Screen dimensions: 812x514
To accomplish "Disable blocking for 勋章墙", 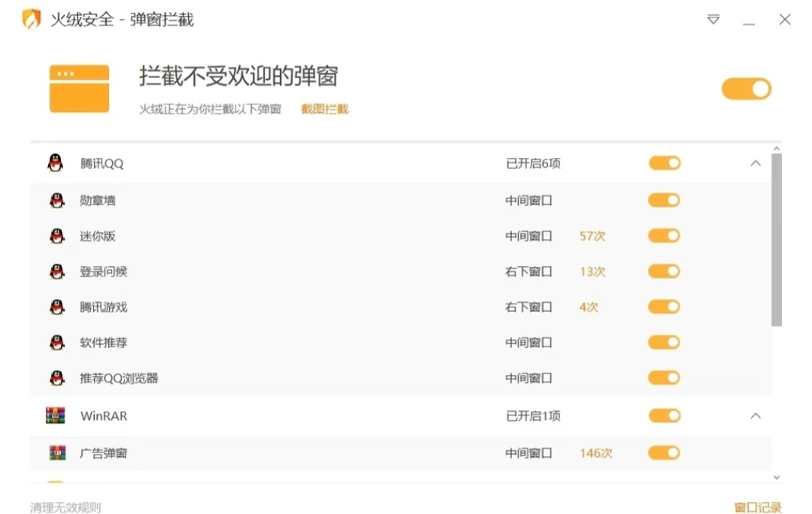I will pos(665,201).
